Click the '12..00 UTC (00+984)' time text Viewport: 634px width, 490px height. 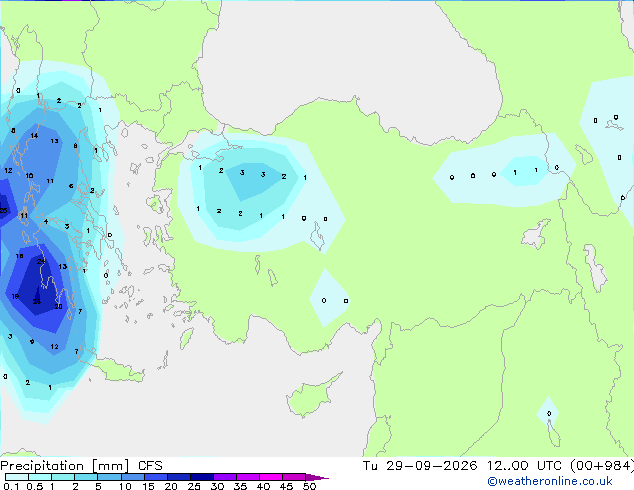coord(560,466)
